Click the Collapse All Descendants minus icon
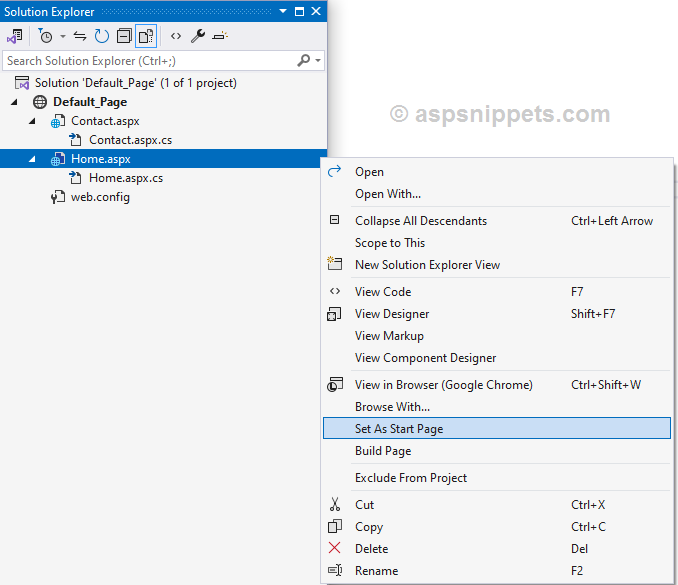 334,220
